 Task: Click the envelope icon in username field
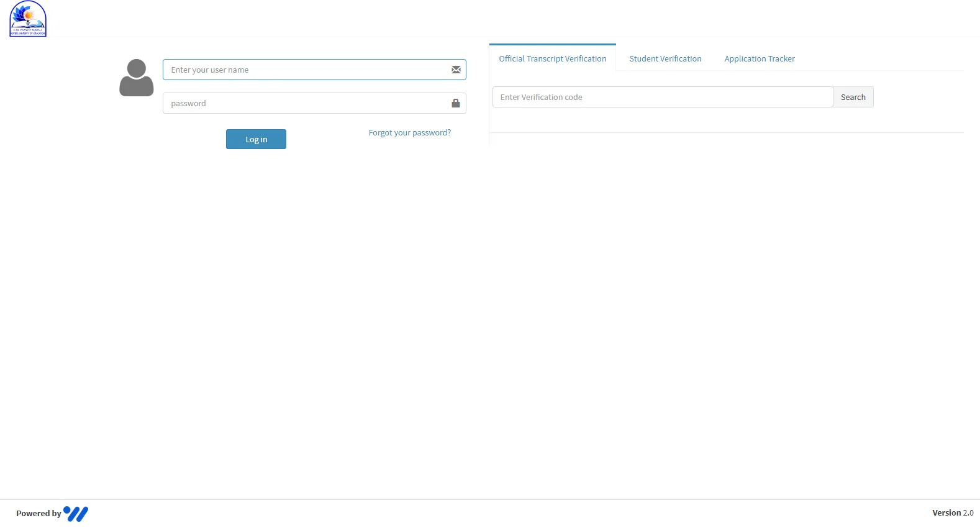(x=456, y=70)
